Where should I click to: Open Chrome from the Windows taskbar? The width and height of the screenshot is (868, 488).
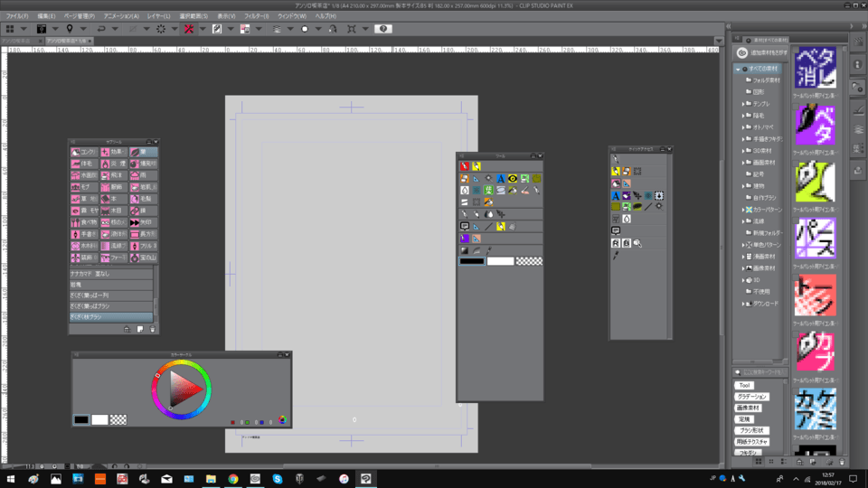tap(233, 478)
